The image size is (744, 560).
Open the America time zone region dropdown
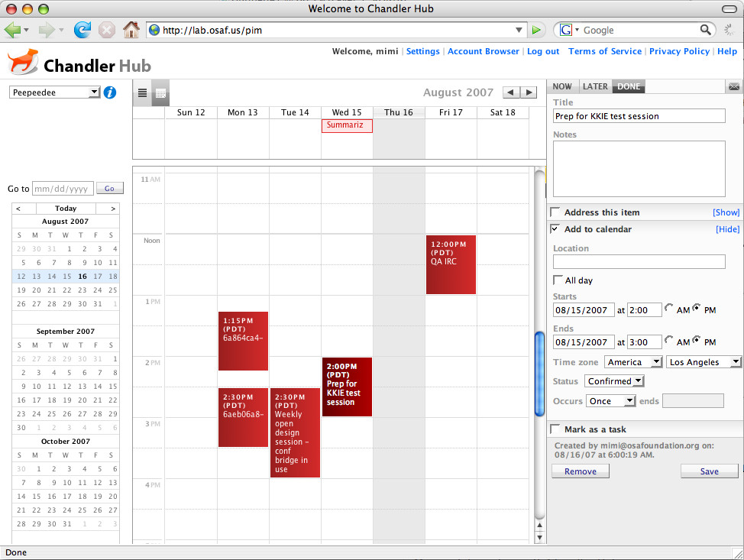[633, 362]
